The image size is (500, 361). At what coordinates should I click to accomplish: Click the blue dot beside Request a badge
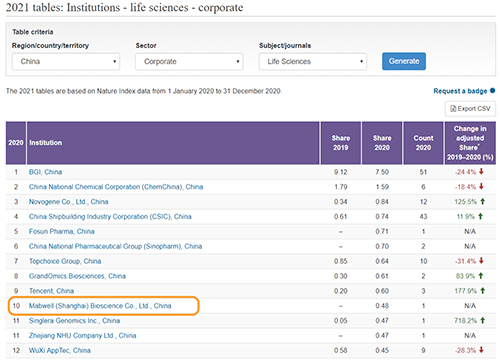pos(492,91)
